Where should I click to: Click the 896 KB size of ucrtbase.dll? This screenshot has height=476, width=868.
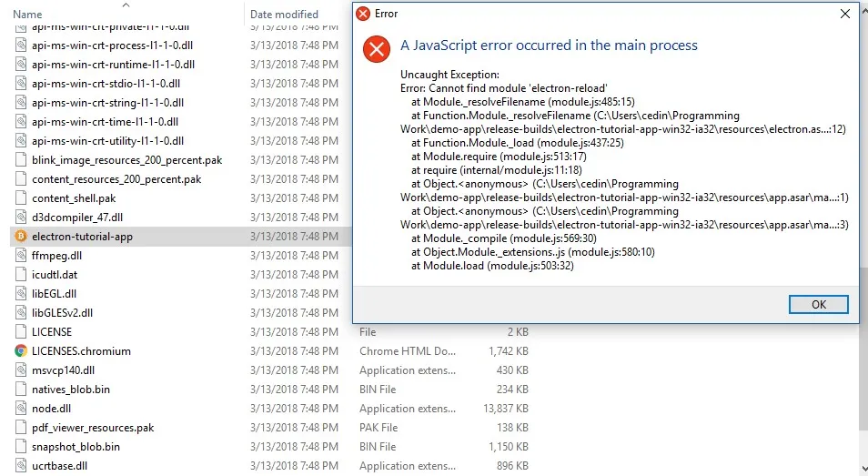(512, 465)
